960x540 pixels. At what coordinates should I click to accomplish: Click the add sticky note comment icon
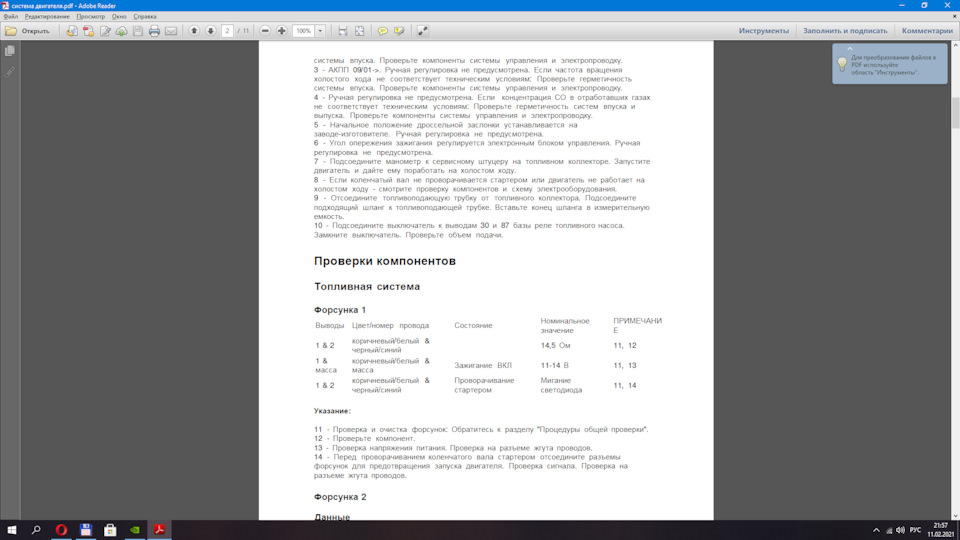coord(383,31)
